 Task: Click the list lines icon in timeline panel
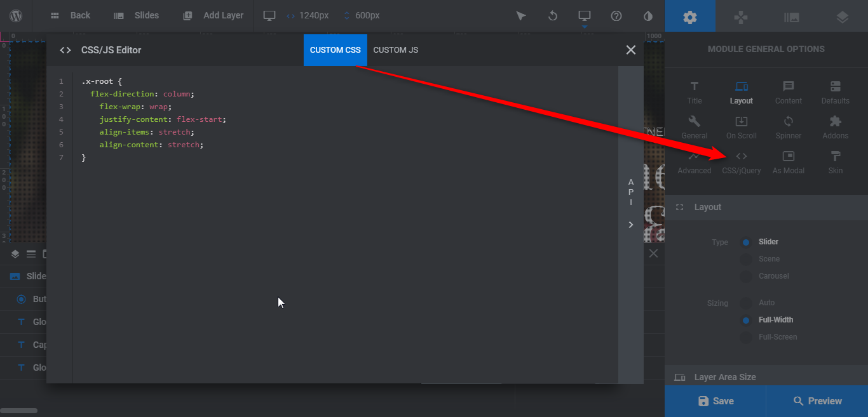click(x=31, y=254)
